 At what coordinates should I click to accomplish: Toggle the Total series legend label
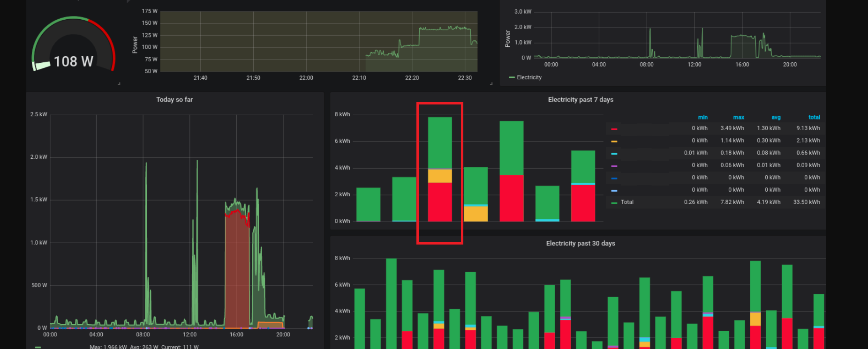coord(627,202)
